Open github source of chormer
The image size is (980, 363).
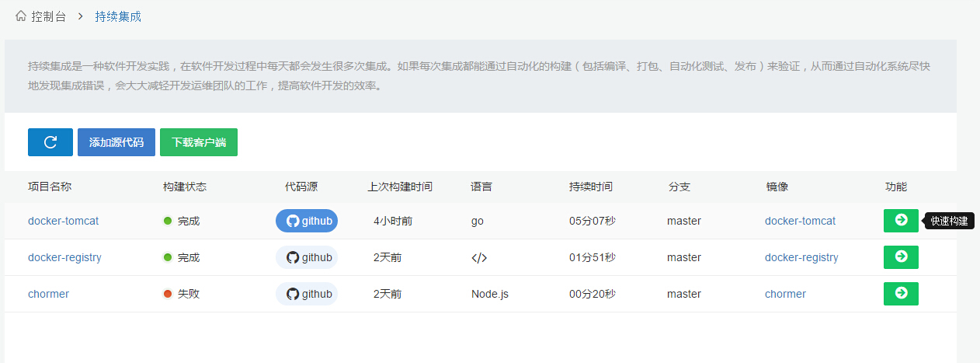coord(307,294)
